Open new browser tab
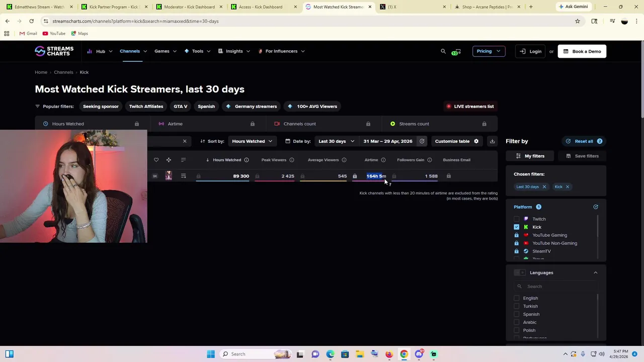Viewport: 644px width, 362px height. coord(531,7)
